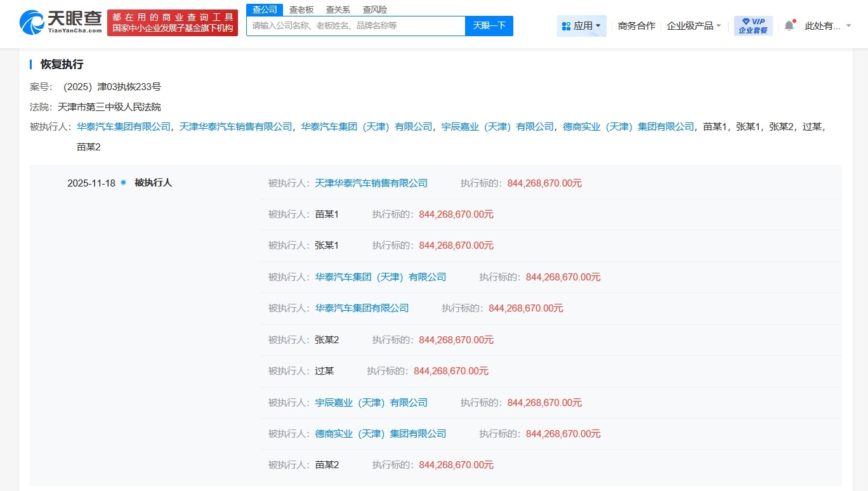868x491 pixels.
Task: Click the 天眼一下 search button
Action: (x=489, y=26)
